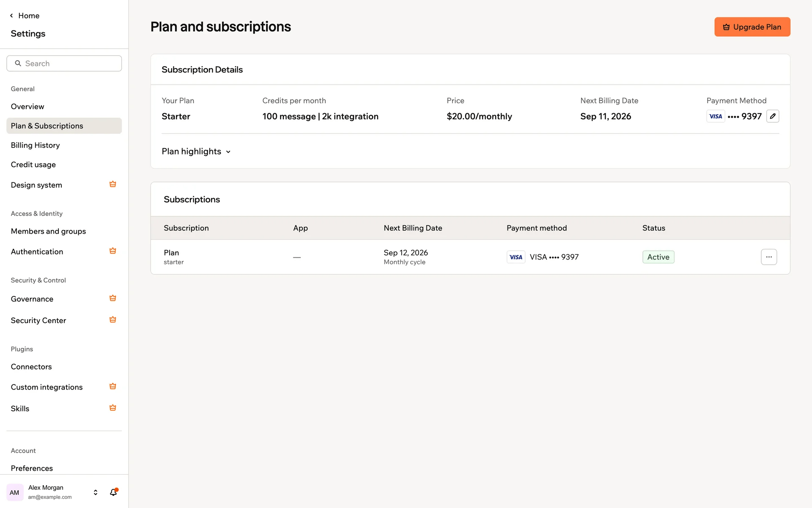Click the Active status badge
The image size is (812, 508).
(x=658, y=257)
